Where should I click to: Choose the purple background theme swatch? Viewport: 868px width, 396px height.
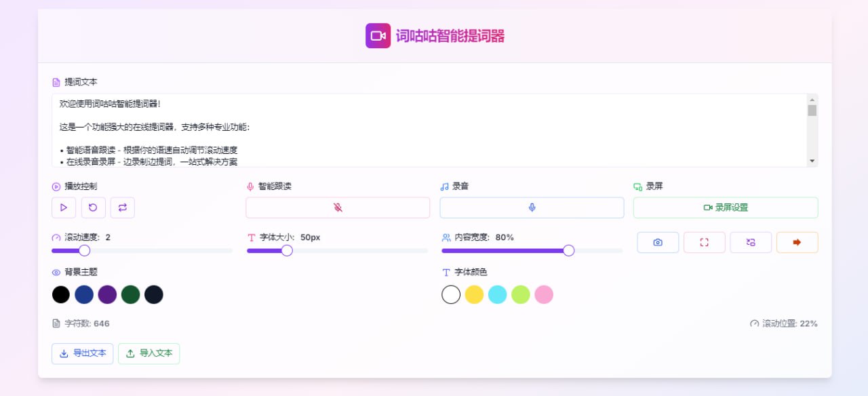point(107,294)
